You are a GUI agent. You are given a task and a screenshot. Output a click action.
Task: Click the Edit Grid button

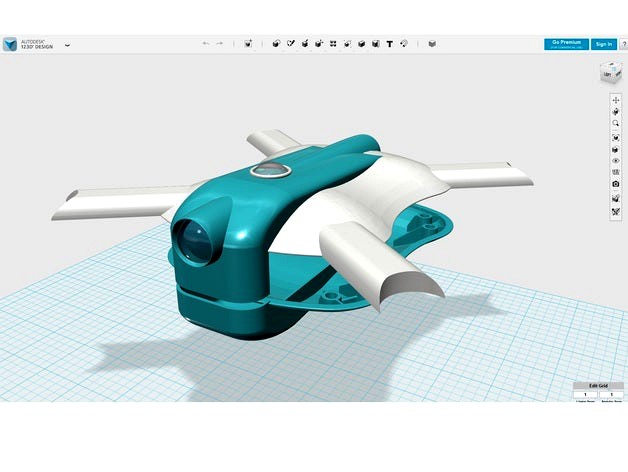pos(598,385)
